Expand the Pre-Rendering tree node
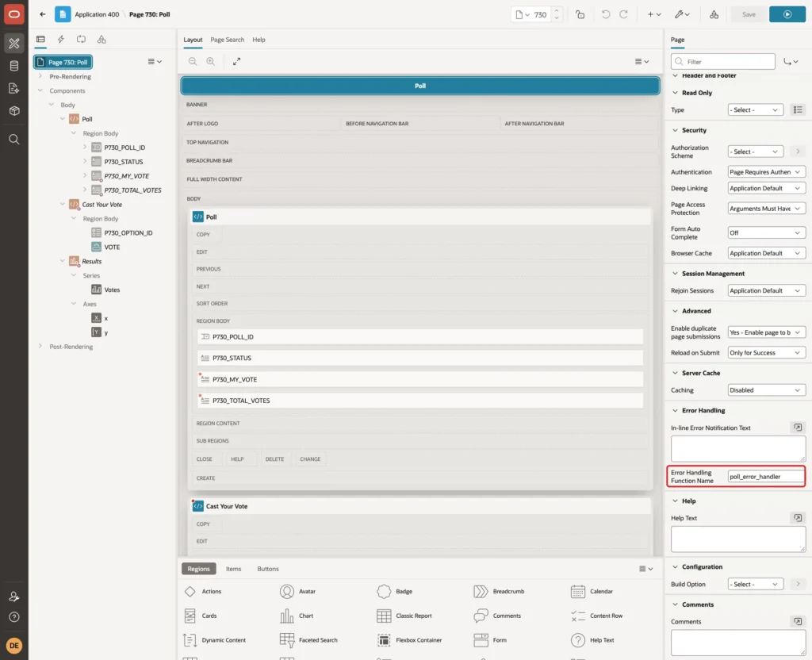Viewport: 812px width, 660px height. click(x=40, y=76)
